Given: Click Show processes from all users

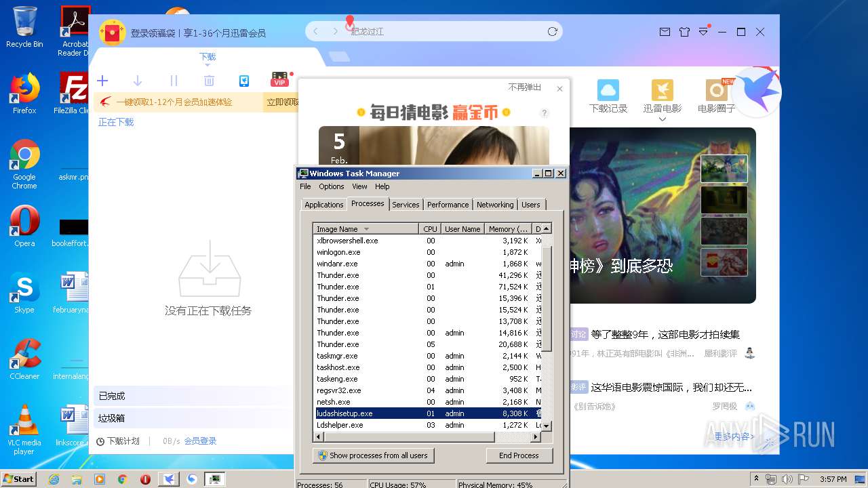Looking at the screenshot, I should 373,455.
